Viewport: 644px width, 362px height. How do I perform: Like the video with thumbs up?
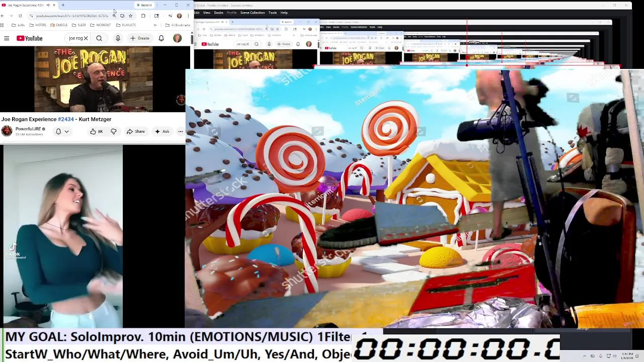click(x=96, y=131)
